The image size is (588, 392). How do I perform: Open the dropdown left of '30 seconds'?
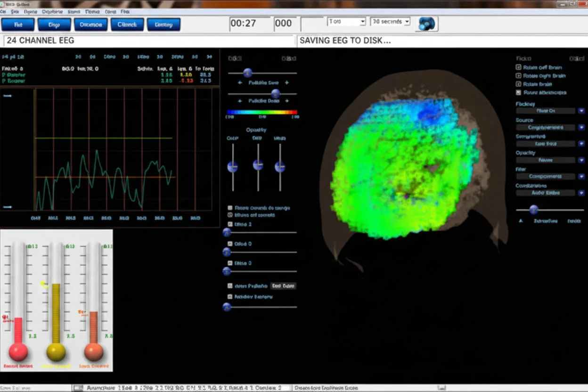[347, 22]
